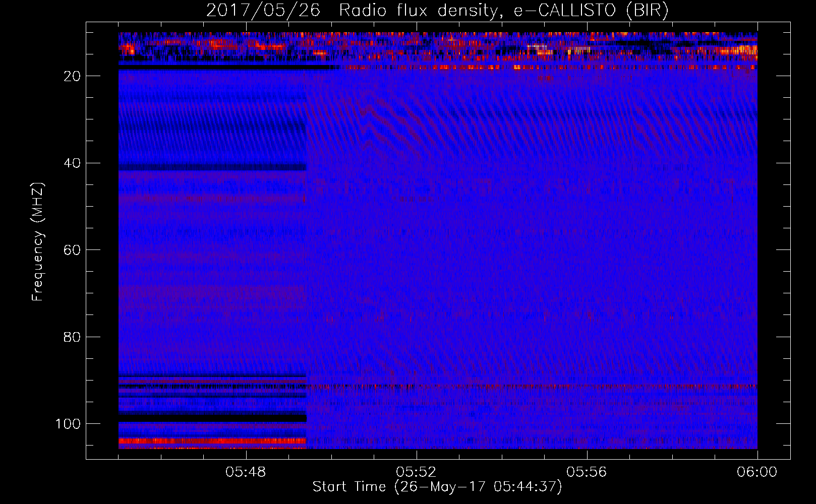Viewport: 816px width, 504px height.
Task: Click the time tick label "06:00"
Action: pyautogui.click(x=757, y=472)
